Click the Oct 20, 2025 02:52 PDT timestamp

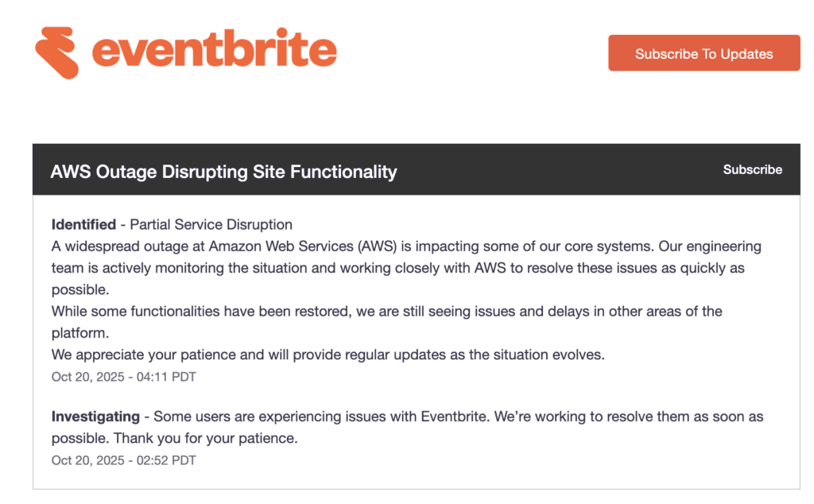click(x=123, y=460)
